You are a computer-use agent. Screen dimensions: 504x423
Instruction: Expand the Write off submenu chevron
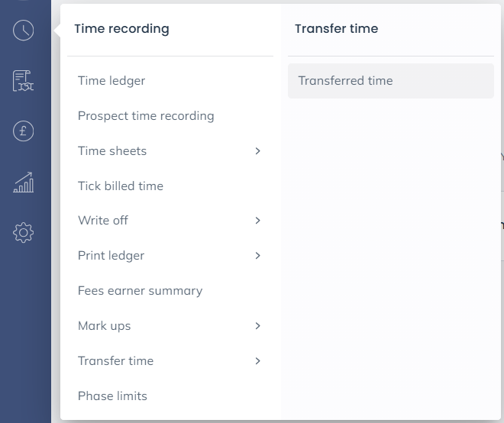click(258, 221)
